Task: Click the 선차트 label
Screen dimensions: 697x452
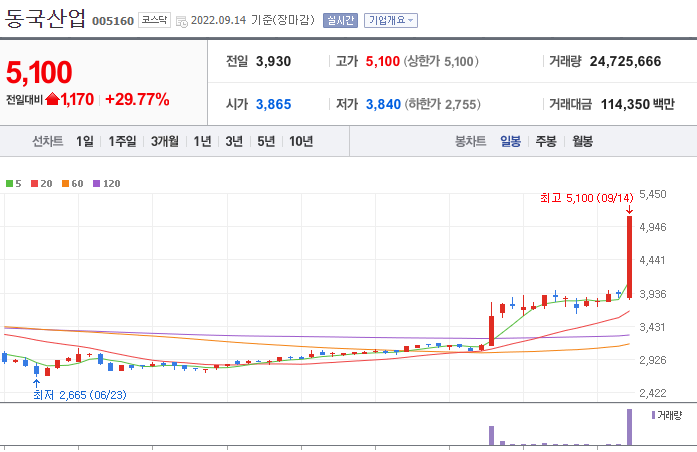Action: pos(48,141)
